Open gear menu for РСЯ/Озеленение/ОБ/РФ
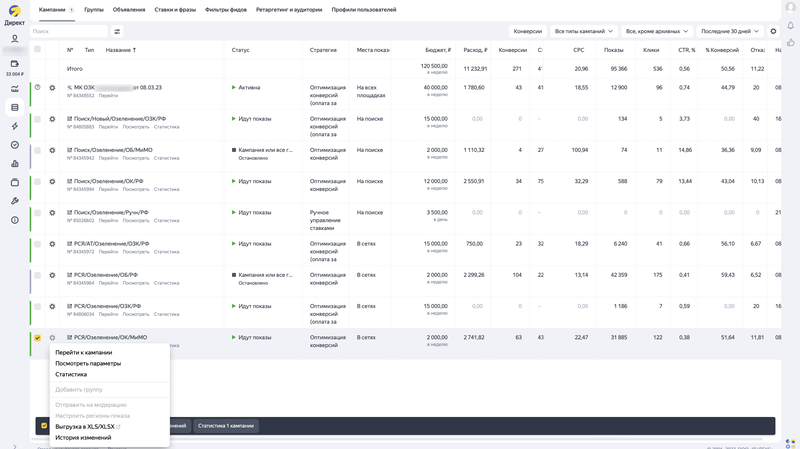Screen dimensions: 800x449 click(x=52, y=276)
